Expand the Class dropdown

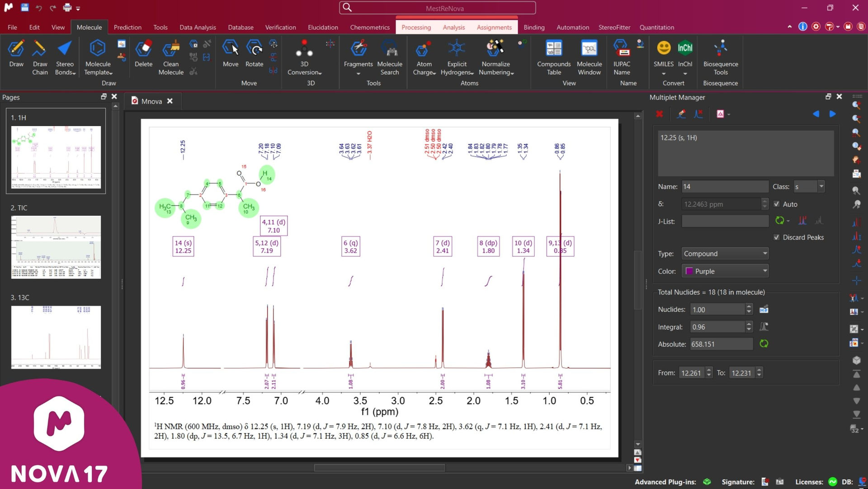pos(821,186)
